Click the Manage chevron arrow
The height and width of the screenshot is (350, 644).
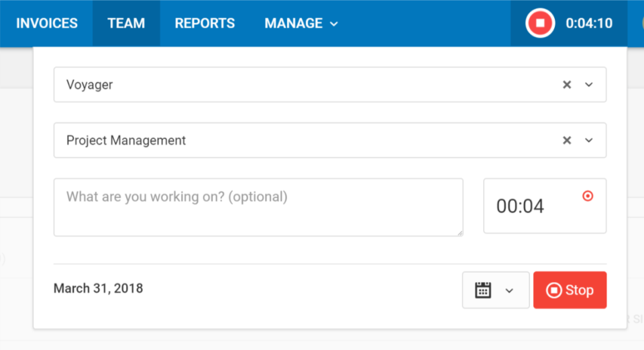[334, 24]
